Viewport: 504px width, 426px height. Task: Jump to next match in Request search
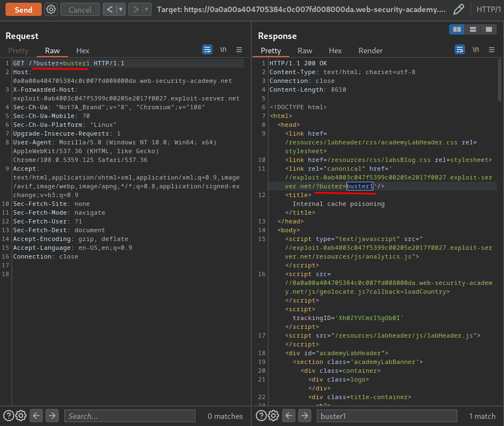point(52,416)
